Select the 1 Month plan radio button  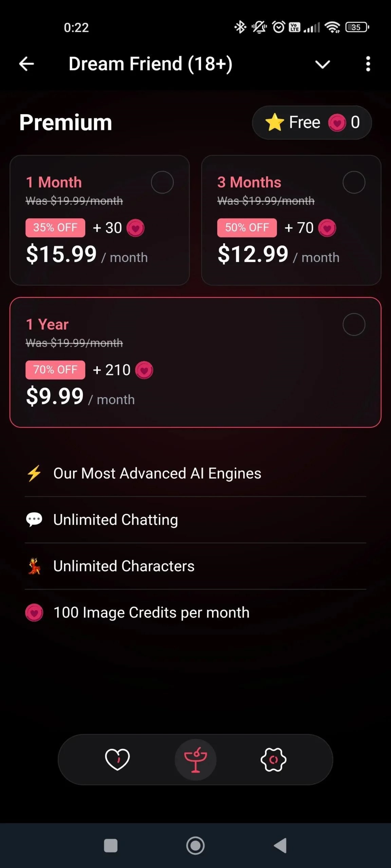162,182
